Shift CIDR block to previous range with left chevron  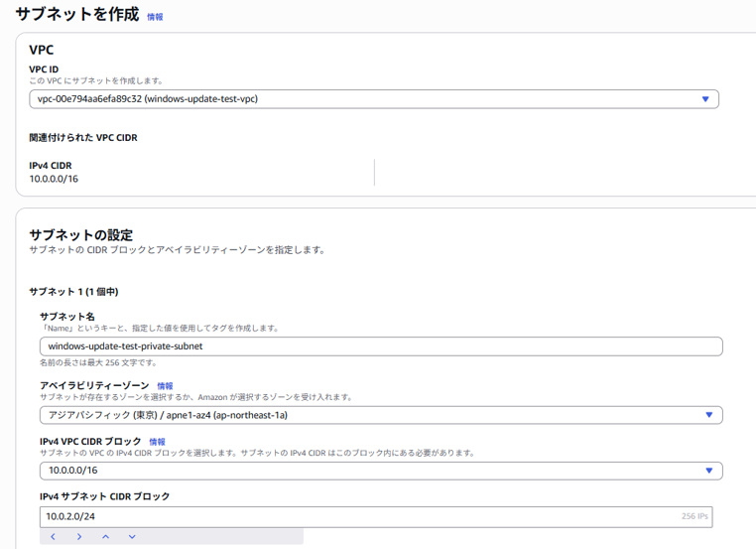53,537
